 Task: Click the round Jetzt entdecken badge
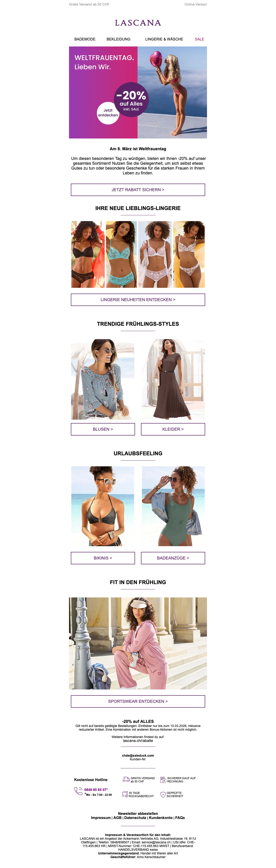[x=108, y=113]
